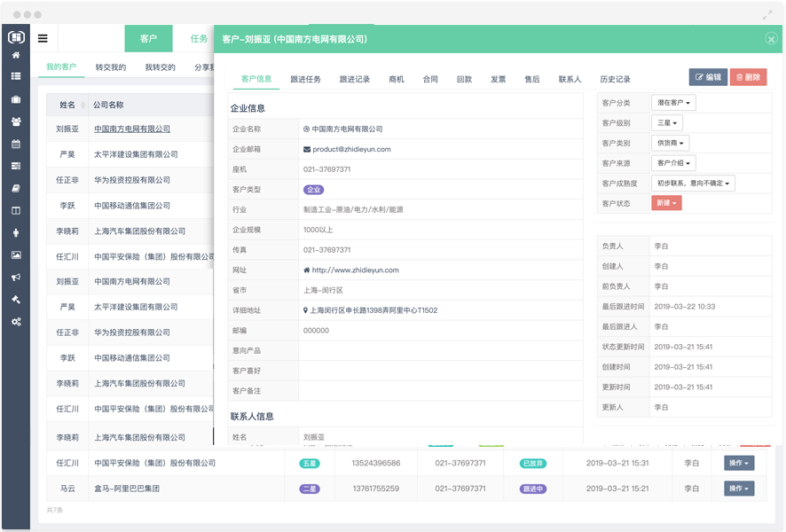Open the 转交我的 sub-tab
The width and height of the screenshot is (786, 532).
click(110, 67)
